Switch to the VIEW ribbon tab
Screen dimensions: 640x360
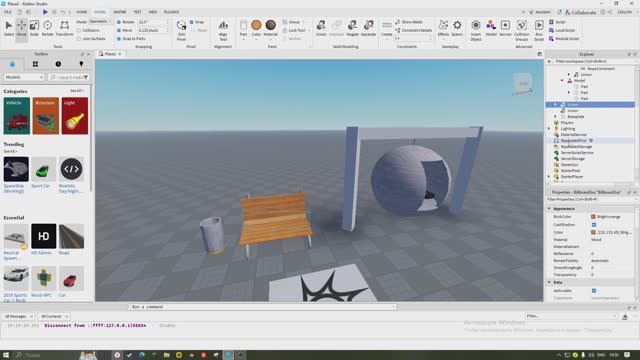click(153, 12)
